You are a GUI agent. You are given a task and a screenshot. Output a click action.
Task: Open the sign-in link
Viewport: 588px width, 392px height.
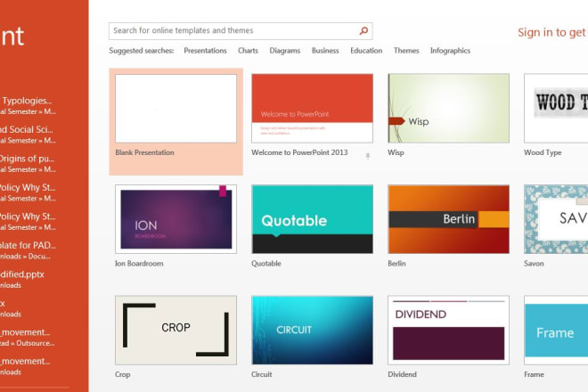click(x=552, y=33)
